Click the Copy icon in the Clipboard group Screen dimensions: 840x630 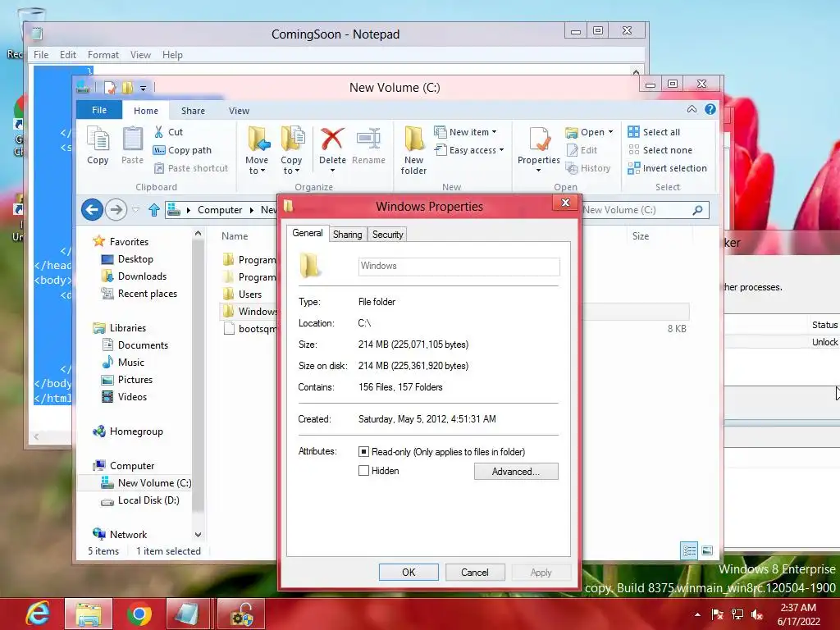pyautogui.click(x=98, y=145)
